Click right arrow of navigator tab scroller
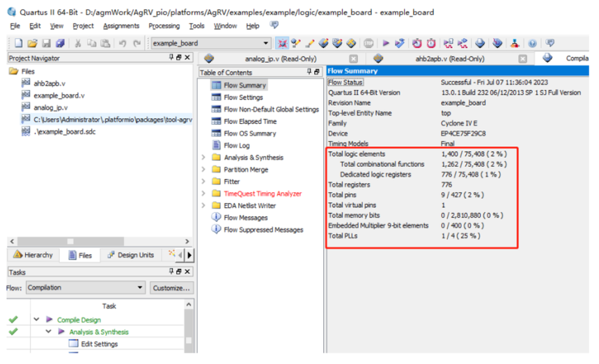 click(x=189, y=255)
